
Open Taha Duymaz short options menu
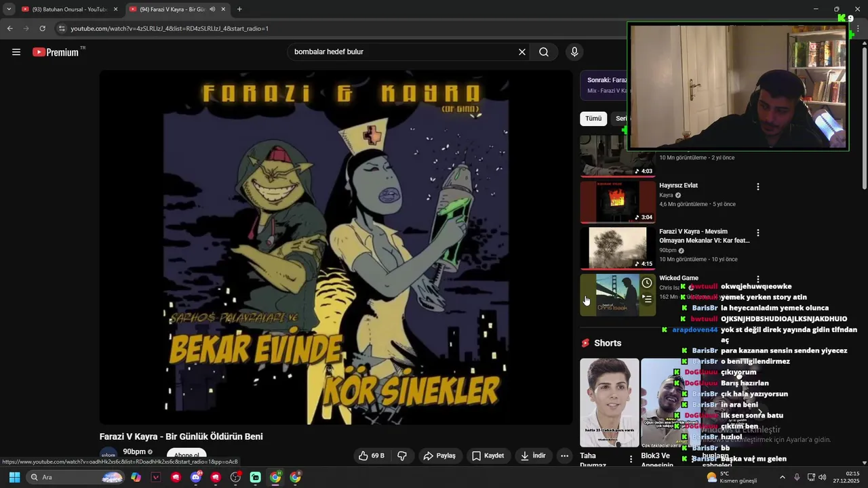click(x=631, y=460)
